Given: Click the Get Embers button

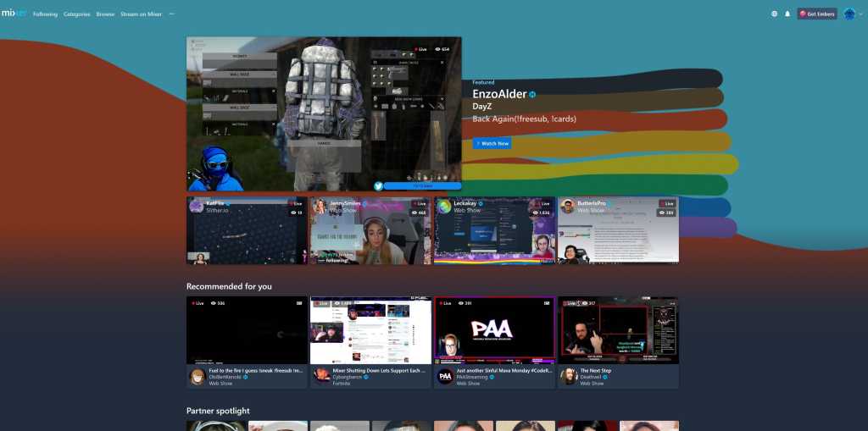Looking at the screenshot, I should (x=817, y=14).
